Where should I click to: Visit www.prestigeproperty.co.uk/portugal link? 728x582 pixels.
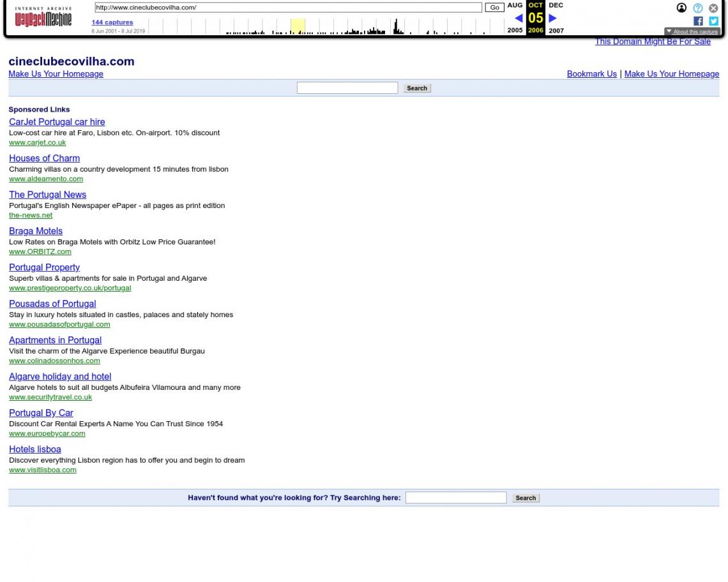(70, 288)
